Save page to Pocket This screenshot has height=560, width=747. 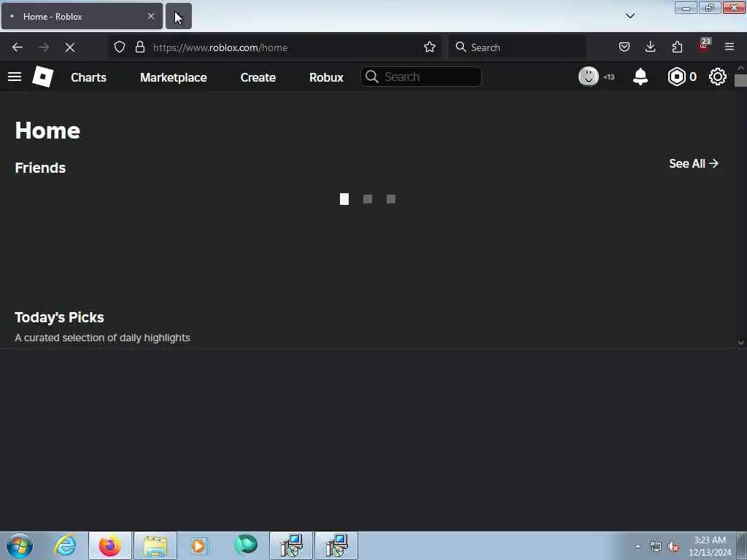click(x=624, y=47)
